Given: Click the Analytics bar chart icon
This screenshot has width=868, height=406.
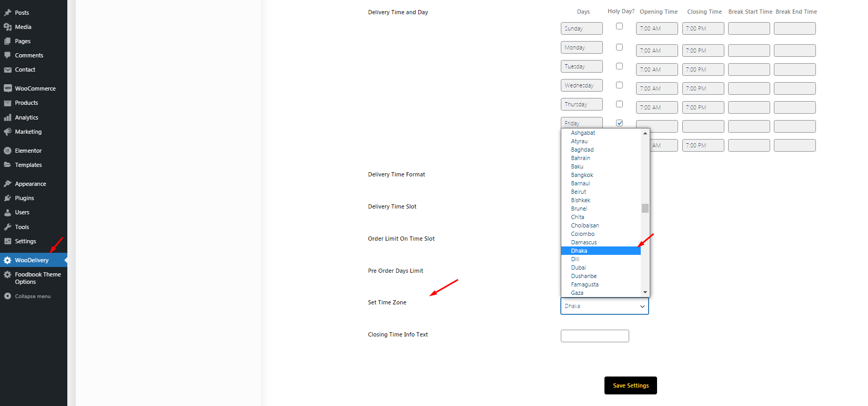Looking at the screenshot, I should click(7, 117).
